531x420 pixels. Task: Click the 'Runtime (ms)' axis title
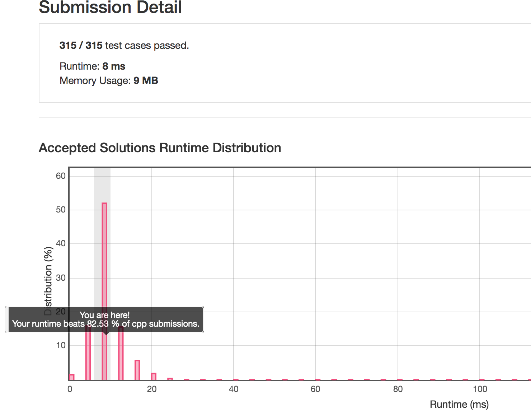click(459, 405)
